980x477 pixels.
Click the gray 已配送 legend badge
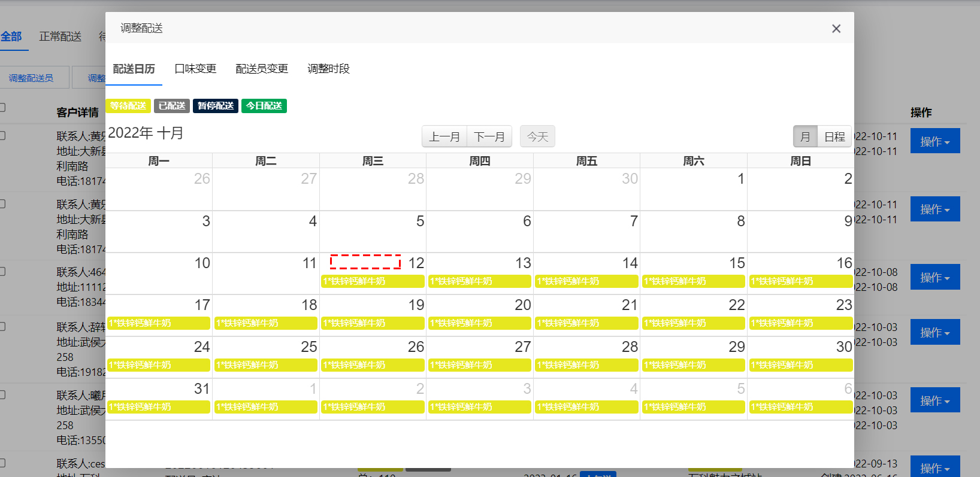(x=172, y=106)
